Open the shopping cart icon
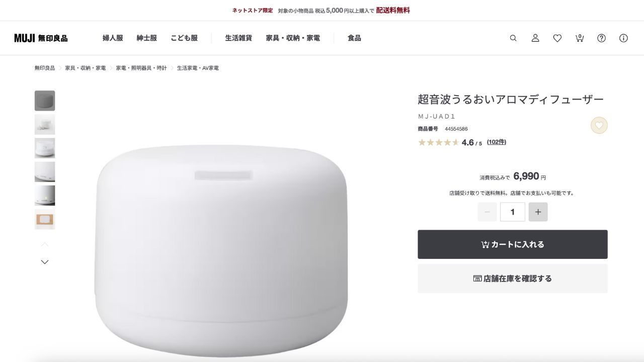The height and width of the screenshot is (362, 644). pyautogui.click(x=580, y=38)
